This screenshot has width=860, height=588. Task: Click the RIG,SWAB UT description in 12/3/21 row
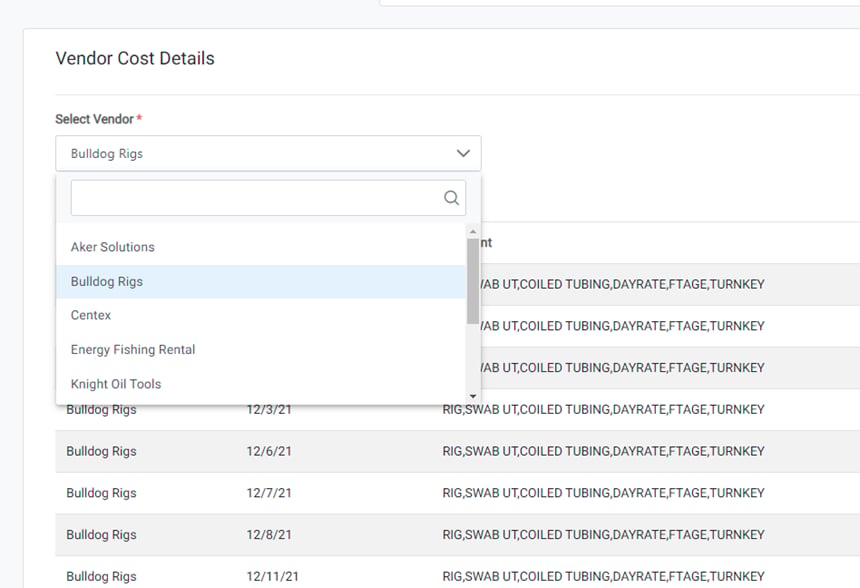coord(603,410)
